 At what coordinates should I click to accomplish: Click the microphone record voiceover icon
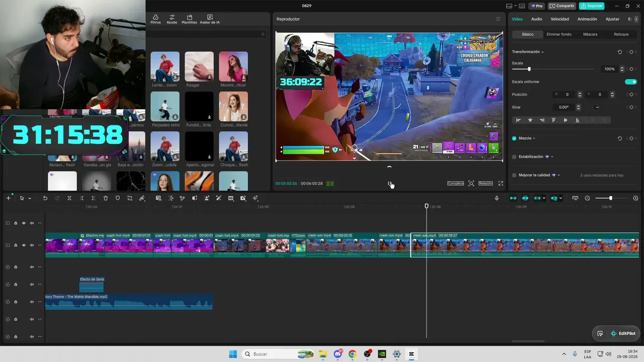[x=497, y=198]
